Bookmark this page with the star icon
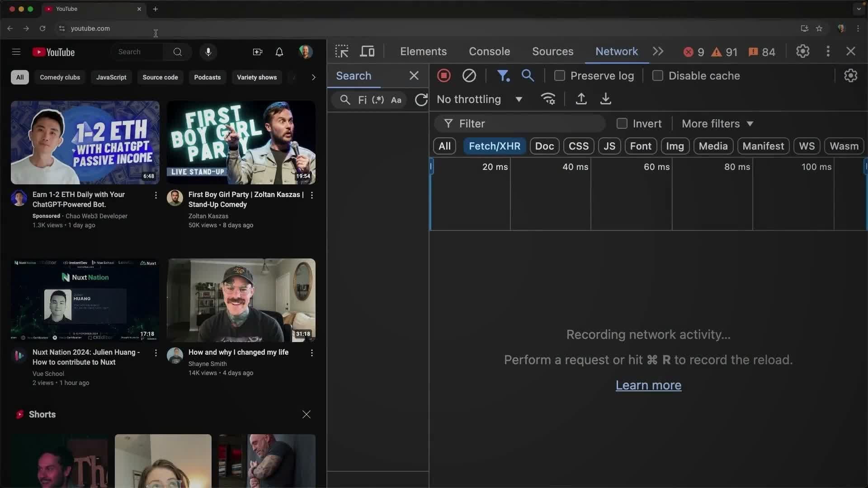This screenshot has height=488, width=868. point(819,28)
